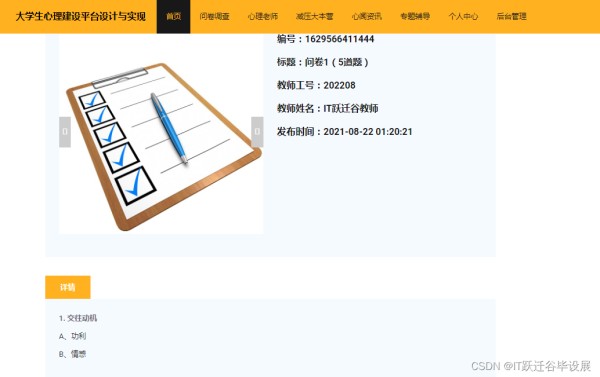The image size is (600, 377).
Task: Click the 发布时间 2021-08-22 line
Action: [x=344, y=132]
